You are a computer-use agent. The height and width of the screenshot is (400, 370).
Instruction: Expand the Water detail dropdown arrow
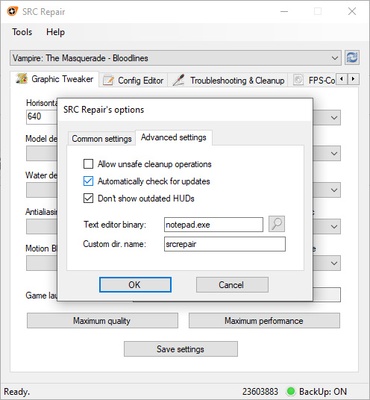coord(334,190)
